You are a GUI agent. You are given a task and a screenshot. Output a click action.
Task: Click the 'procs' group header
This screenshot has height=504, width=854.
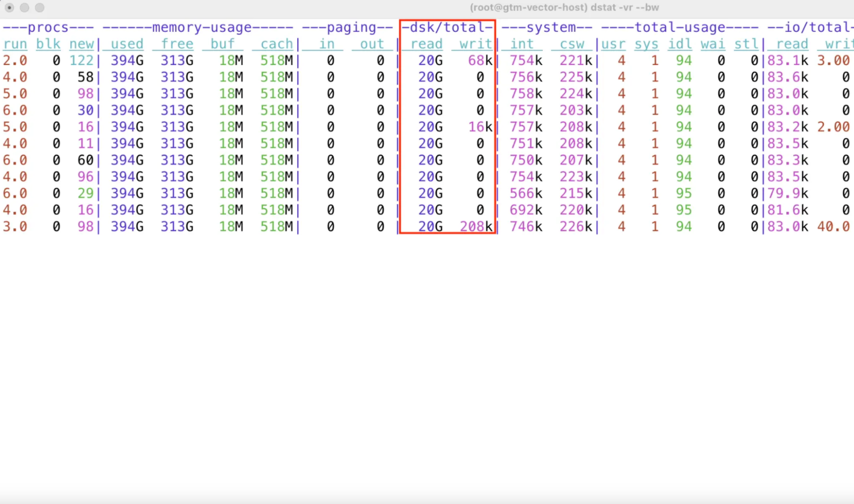pos(48,27)
